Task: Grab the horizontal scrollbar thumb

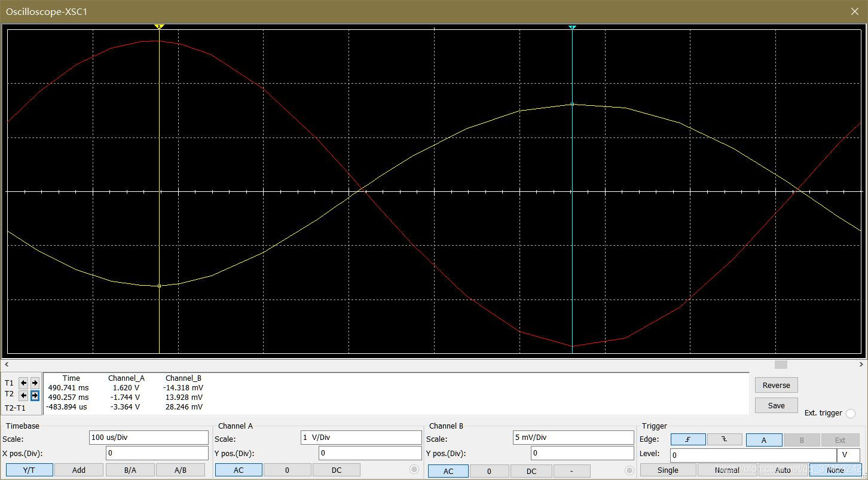Action: pyautogui.click(x=781, y=364)
